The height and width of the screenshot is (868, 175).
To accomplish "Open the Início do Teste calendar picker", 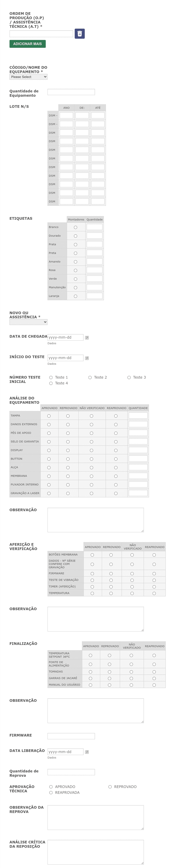I will (87, 358).
